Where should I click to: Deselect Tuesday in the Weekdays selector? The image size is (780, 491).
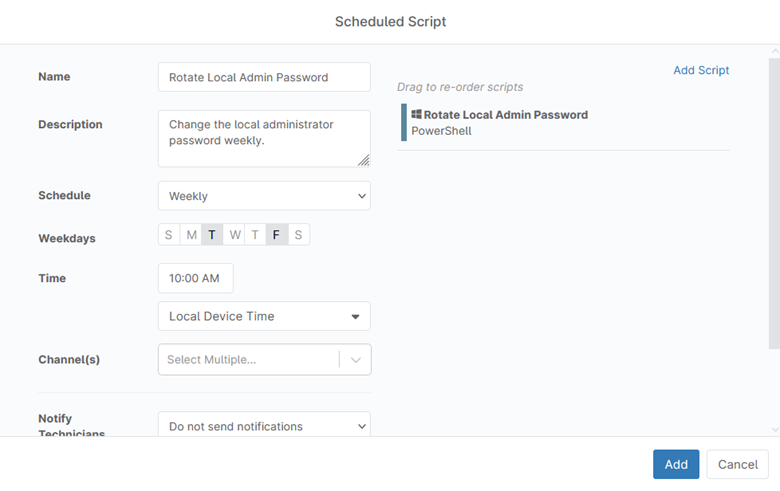pyautogui.click(x=212, y=235)
